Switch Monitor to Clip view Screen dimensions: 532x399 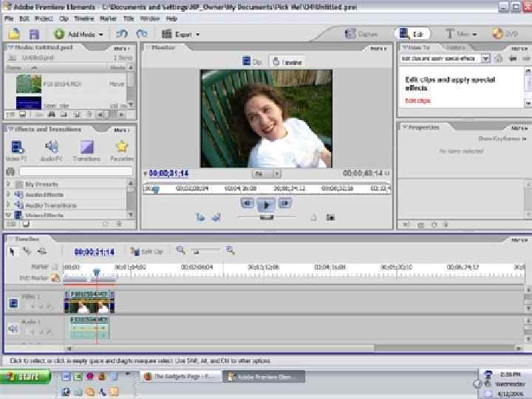pos(253,63)
